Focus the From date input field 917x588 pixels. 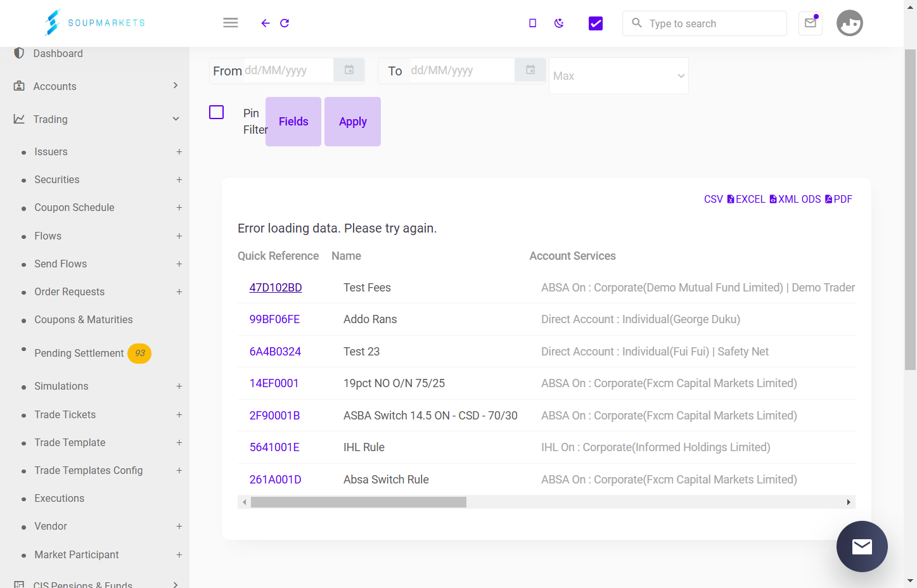click(288, 70)
